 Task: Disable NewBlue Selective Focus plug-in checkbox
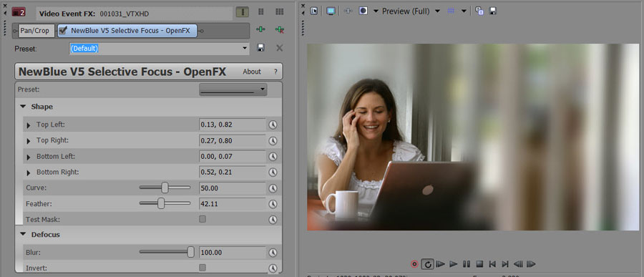(x=63, y=30)
